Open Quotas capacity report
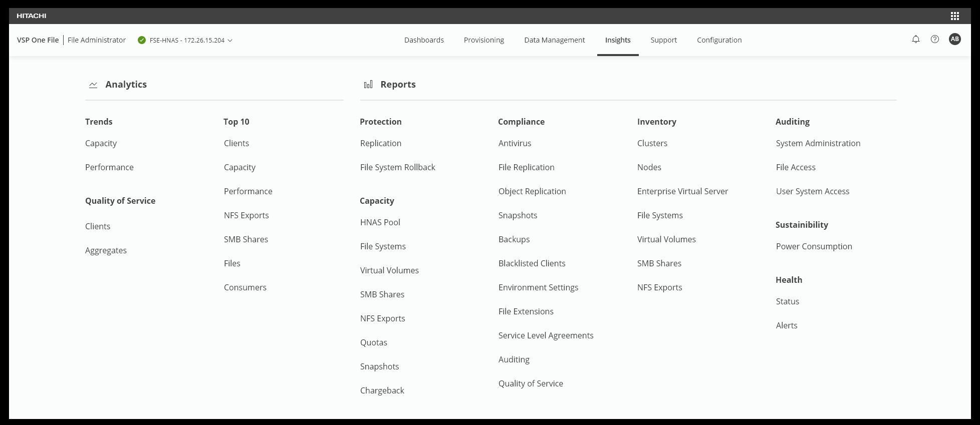 click(374, 342)
